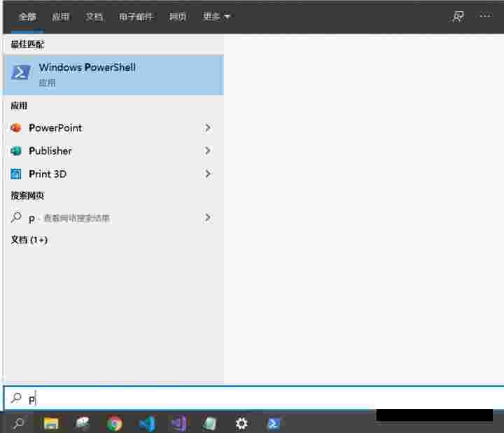Switch to the 网页 (Web) tab
Image resolution: width=504 pixels, height=433 pixels.
pos(178,16)
